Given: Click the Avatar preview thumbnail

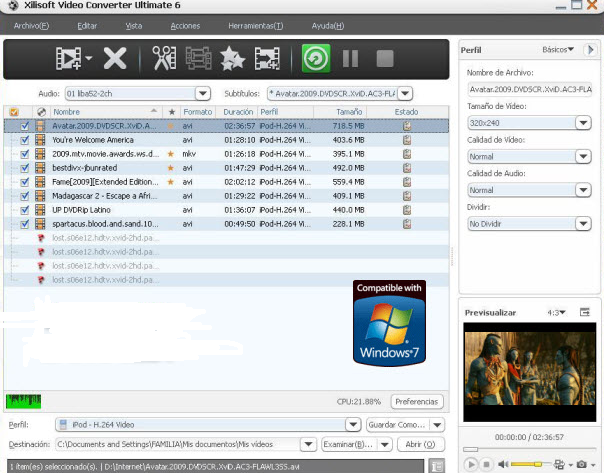Looking at the screenshot, I should coord(530,372).
